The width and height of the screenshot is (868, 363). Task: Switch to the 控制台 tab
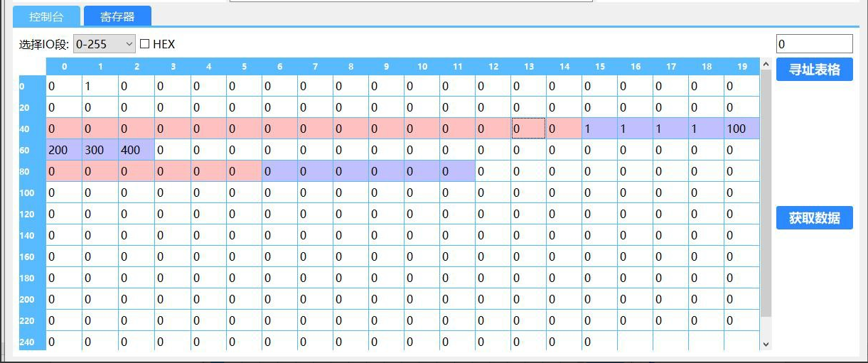[x=46, y=16]
